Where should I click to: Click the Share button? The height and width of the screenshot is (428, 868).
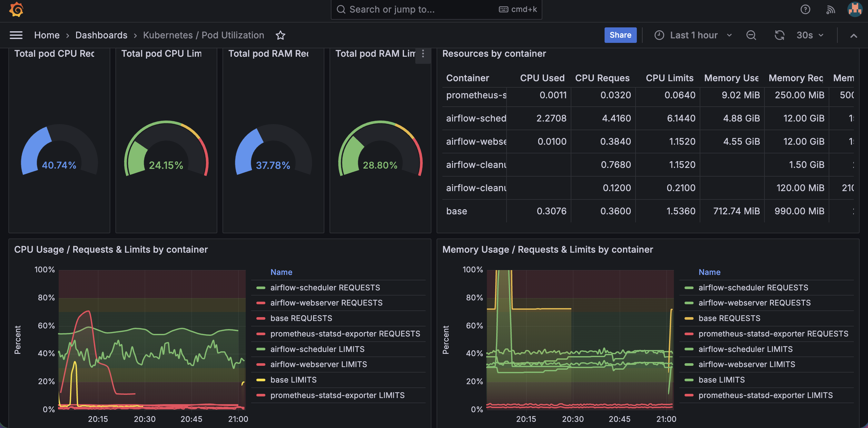point(620,35)
